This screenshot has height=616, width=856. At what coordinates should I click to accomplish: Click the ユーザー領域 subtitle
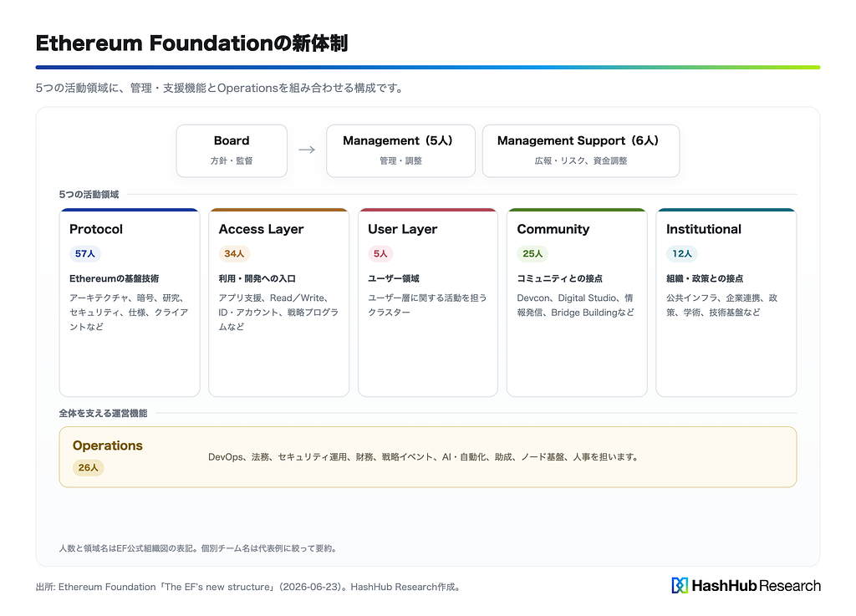point(394,279)
